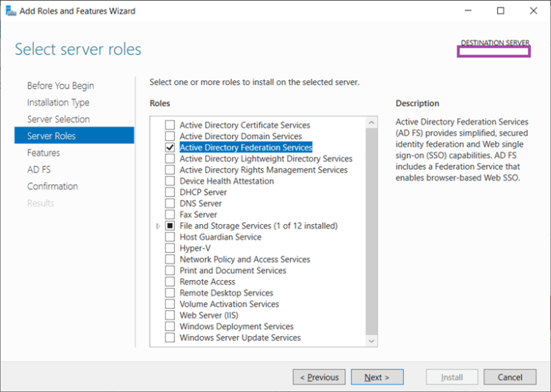551x392 pixels.
Task: Enable Volume Activation Services checkbox
Action: (170, 304)
